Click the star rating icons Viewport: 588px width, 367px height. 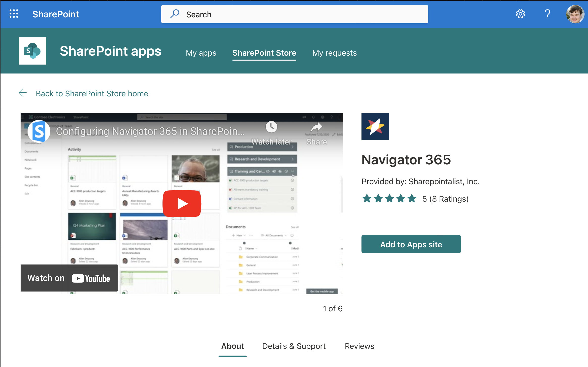pos(389,199)
